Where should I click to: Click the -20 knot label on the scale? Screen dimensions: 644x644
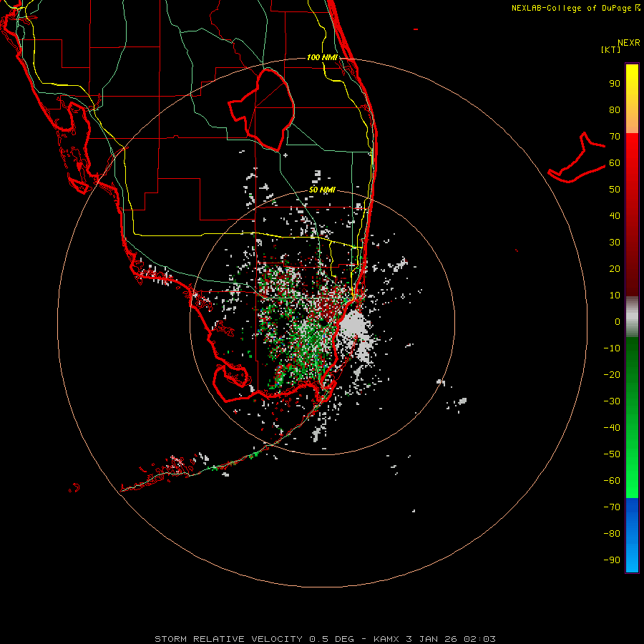coord(612,375)
